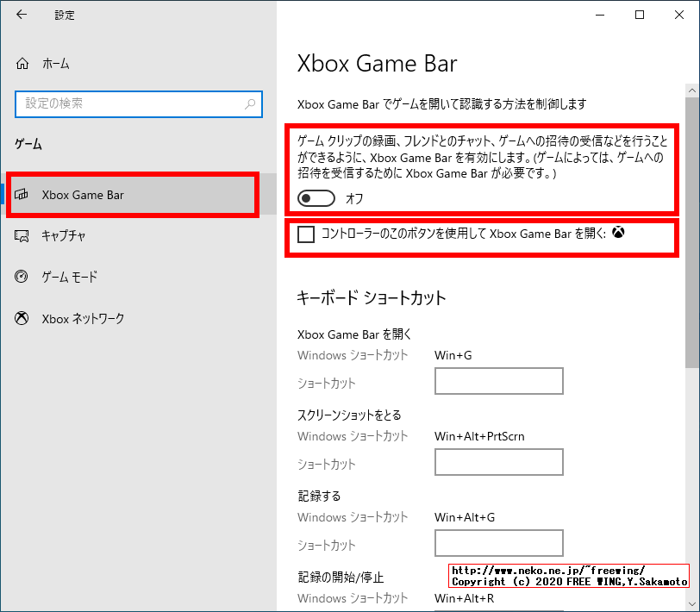Click the search magnifier icon
The image size is (700, 612).
pos(250,103)
